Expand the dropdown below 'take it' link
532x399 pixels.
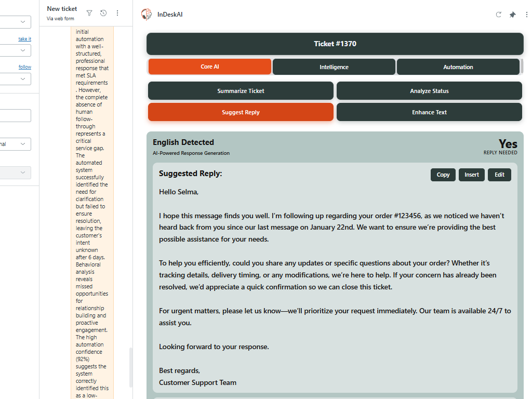coord(16,50)
